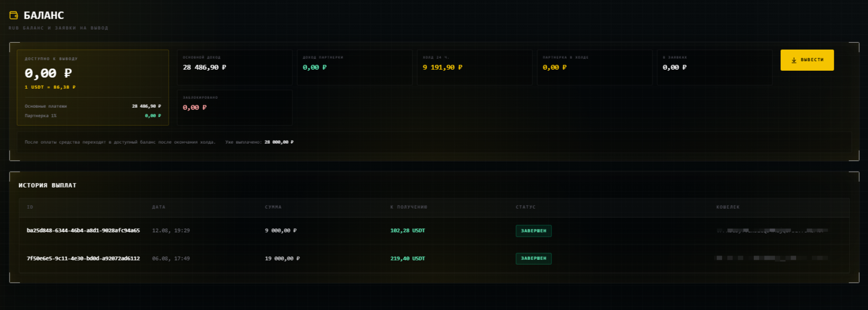Click the Основной доход card
Viewport: 868px width, 310px height.
235,68
